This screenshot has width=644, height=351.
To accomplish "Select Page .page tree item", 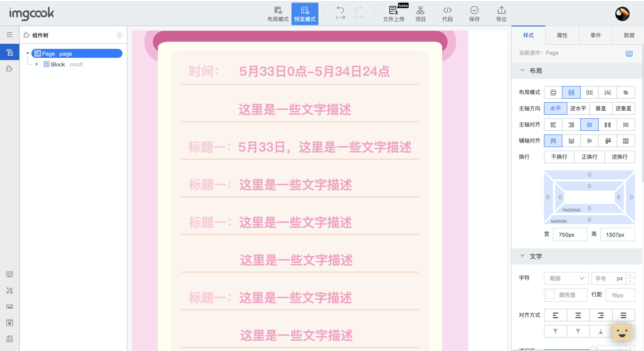I will coord(77,54).
